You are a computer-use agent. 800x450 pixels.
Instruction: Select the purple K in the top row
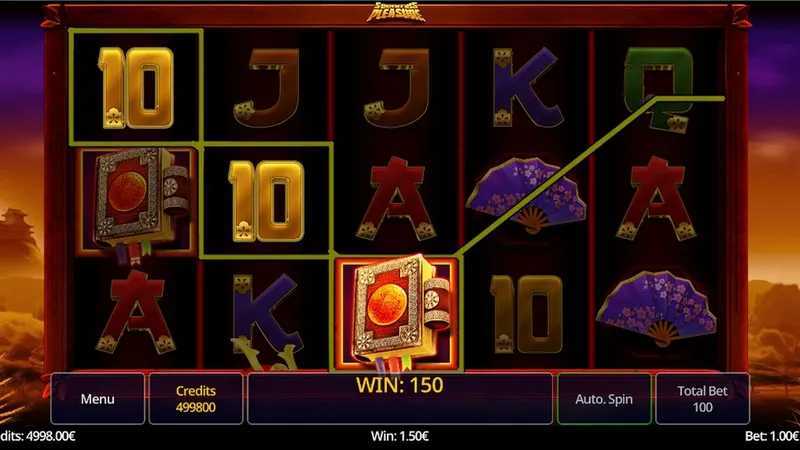[526, 87]
